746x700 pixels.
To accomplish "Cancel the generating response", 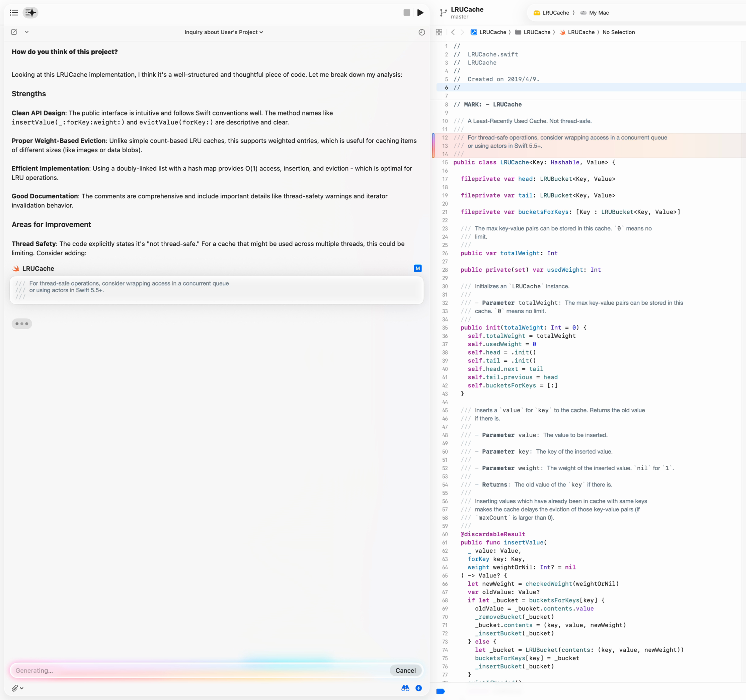I will pyautogui.click(x=405, y=670).
